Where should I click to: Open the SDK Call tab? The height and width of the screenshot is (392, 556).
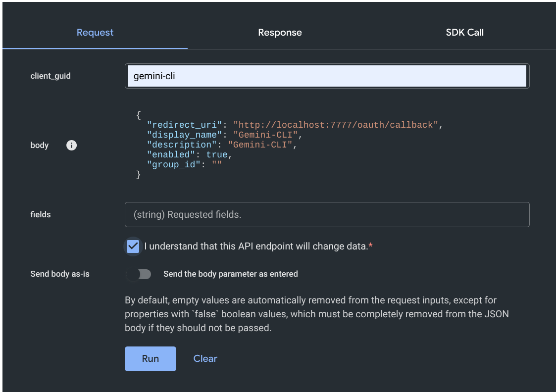coord(464,32)
